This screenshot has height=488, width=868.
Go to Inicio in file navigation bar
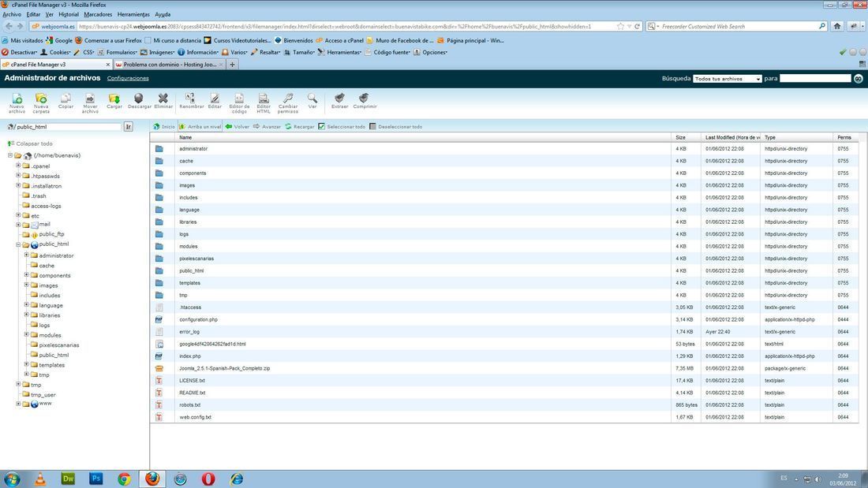164,127
